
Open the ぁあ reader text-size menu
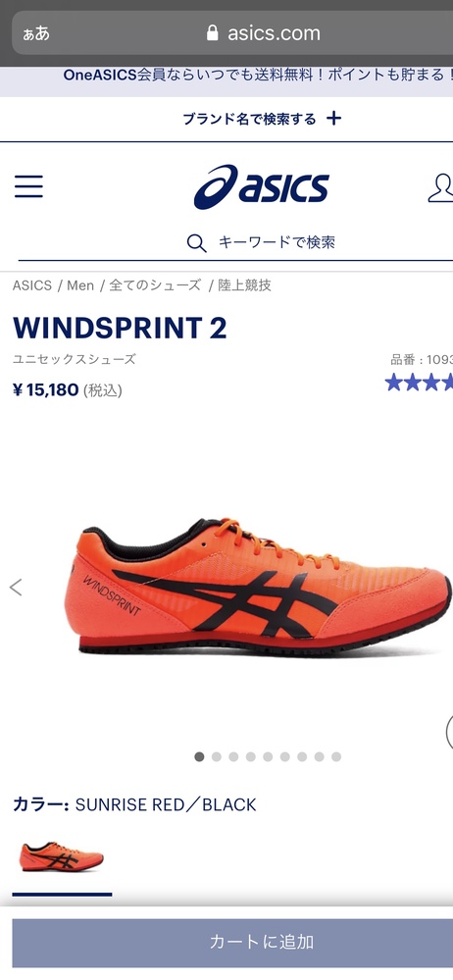click(x=36, y=33)
